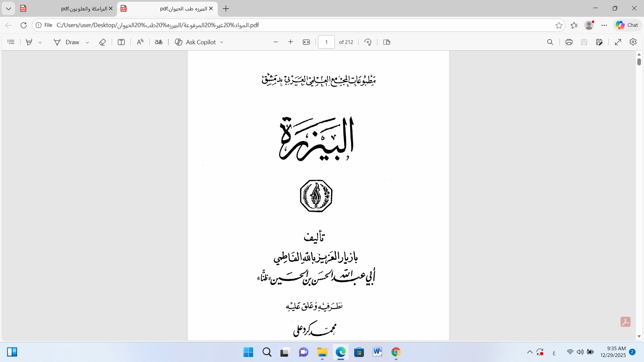Open Settings and more menu
The image size is (644, 362).
point(604,25)
